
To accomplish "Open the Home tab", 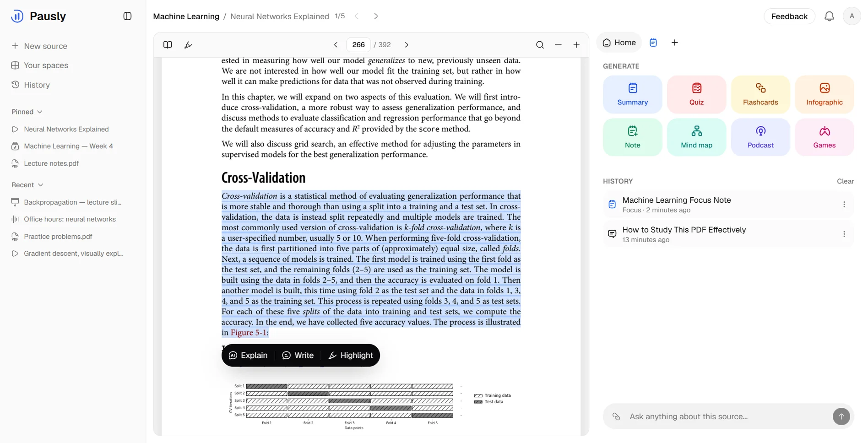I will pyautogui.click(x=619, y=43).
